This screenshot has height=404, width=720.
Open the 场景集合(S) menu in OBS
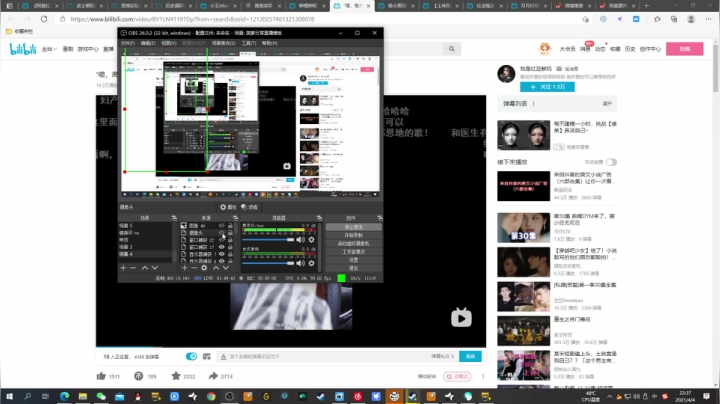coord(224,43)
